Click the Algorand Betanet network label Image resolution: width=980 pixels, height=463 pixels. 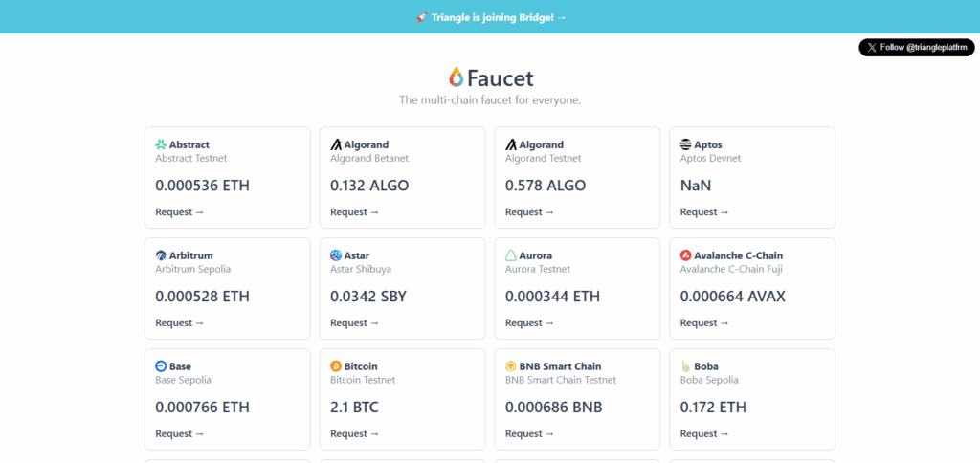click(x=369, y=158)
